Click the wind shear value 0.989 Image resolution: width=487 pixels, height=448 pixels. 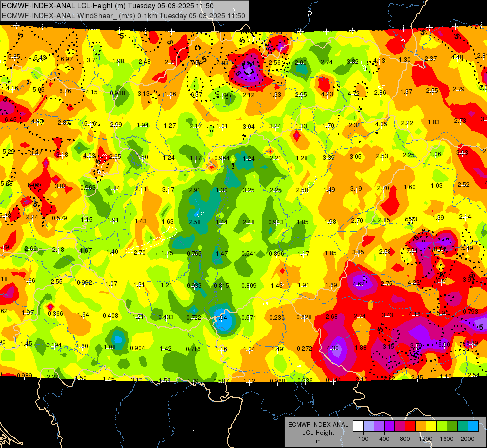24,375
